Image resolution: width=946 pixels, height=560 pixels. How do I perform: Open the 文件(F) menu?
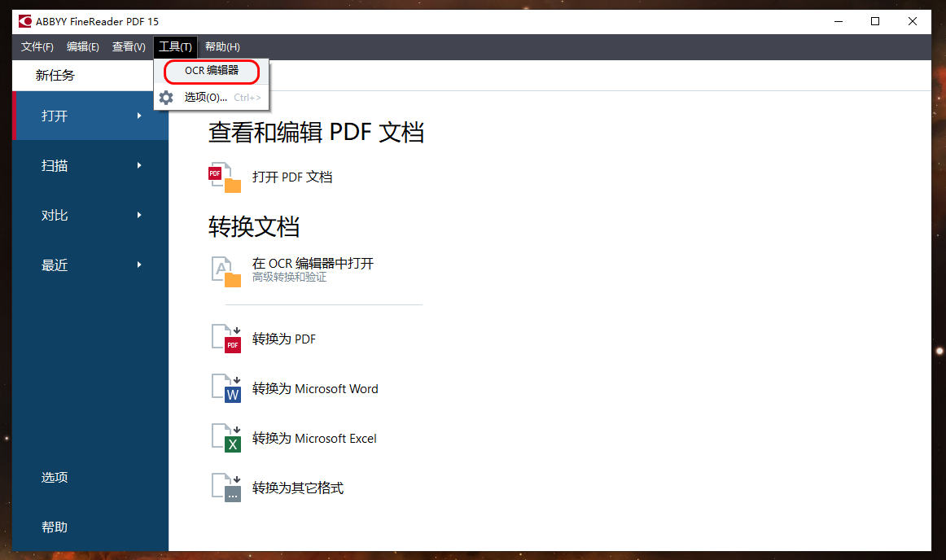(37, 47)
